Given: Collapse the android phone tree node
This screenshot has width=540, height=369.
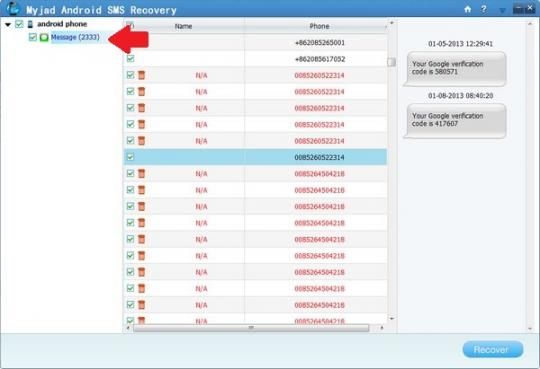Looking at the screenshot, I should pos(8,24).
